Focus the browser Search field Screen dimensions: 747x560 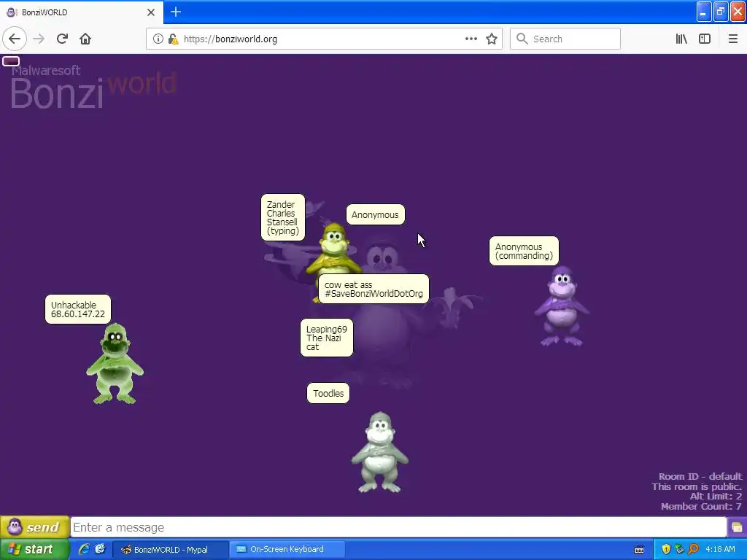point(565,39)
